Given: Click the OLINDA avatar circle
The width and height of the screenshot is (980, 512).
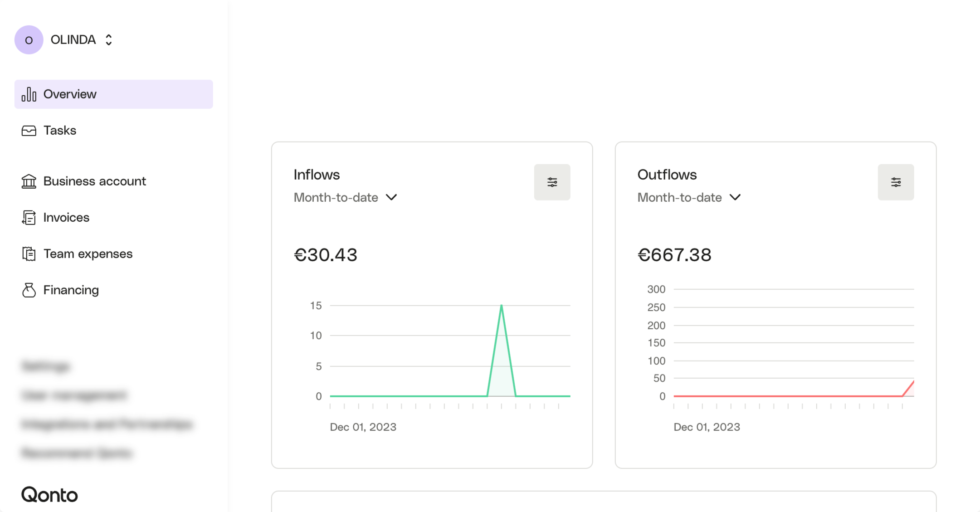Looking at the screenshot, I should click(x=29, y=40).
